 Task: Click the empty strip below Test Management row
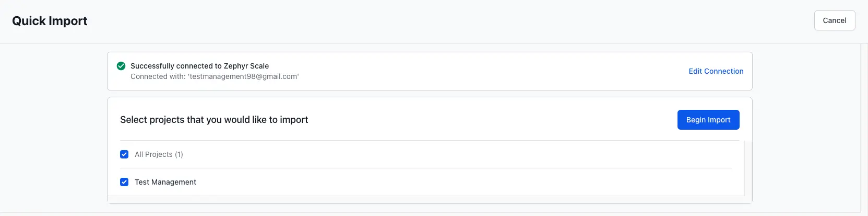(x=418, y=199)
